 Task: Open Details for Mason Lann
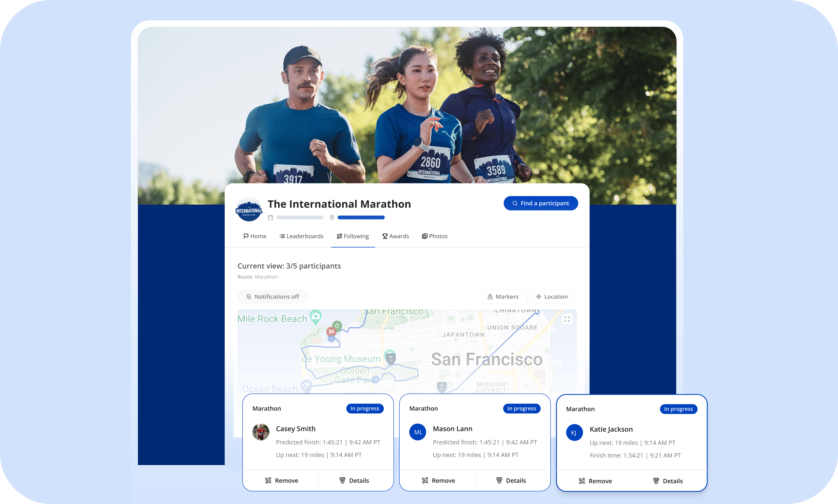(511, 480)
